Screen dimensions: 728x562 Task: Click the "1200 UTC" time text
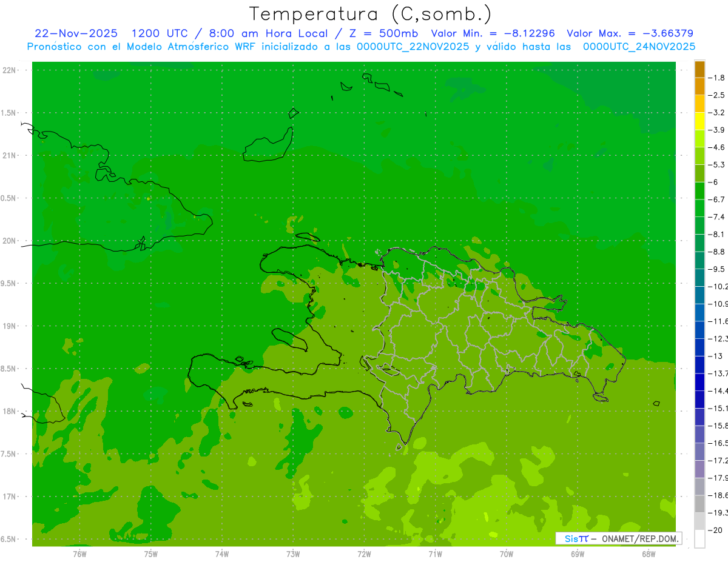click(x=160, y=33)
